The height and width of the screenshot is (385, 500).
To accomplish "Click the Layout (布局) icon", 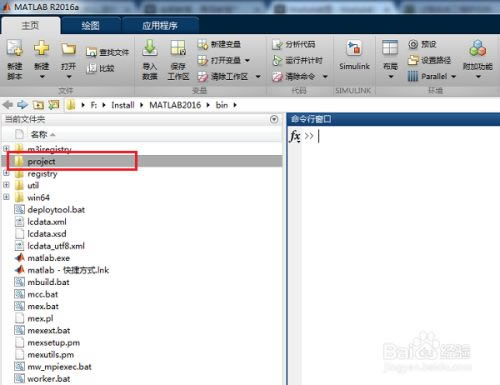I will pos(390,48).
